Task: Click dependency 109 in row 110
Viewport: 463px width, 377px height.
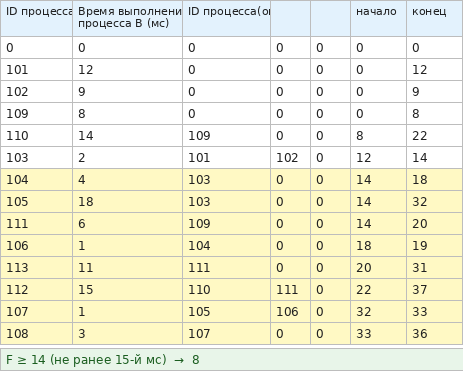Action: (227, 136)
